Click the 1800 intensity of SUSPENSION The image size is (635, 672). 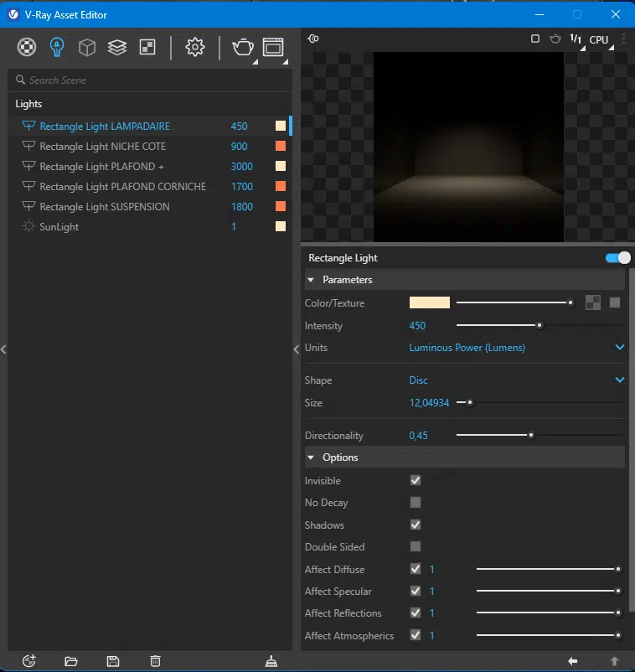pos(241,207)
